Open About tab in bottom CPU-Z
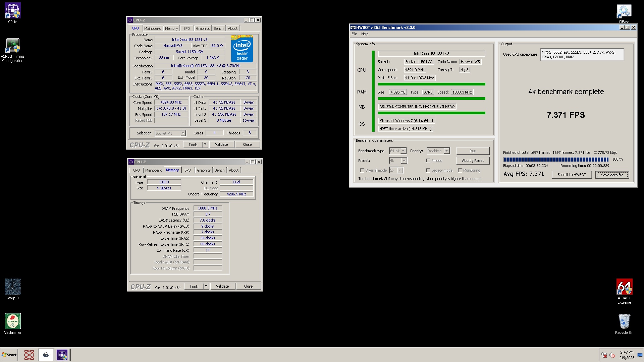644x362 pixels. (234, 170)
